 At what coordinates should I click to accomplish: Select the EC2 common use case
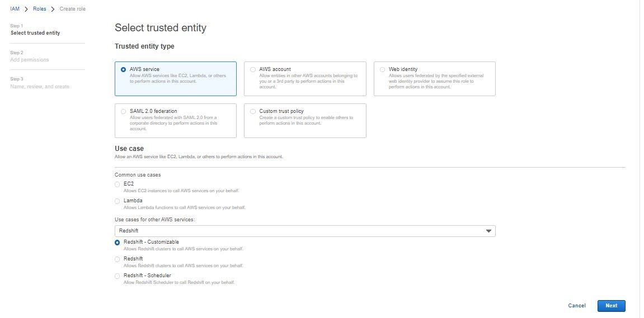(x=117, y=184)
